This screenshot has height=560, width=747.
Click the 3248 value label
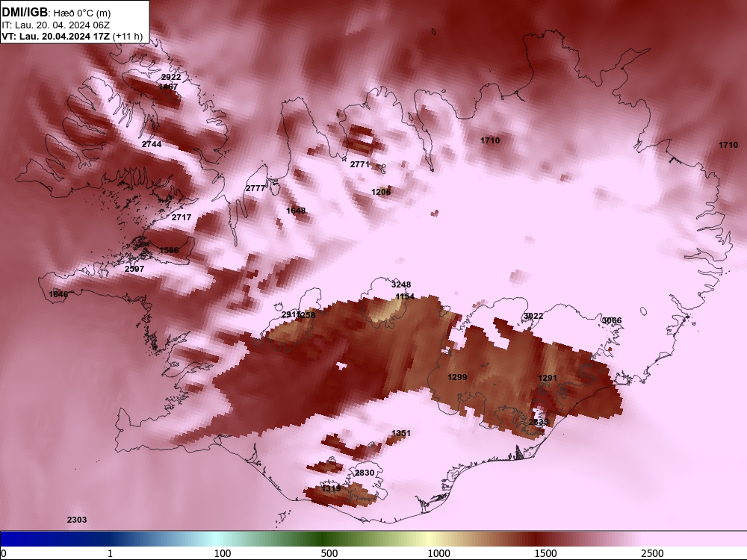pos(401,284)
